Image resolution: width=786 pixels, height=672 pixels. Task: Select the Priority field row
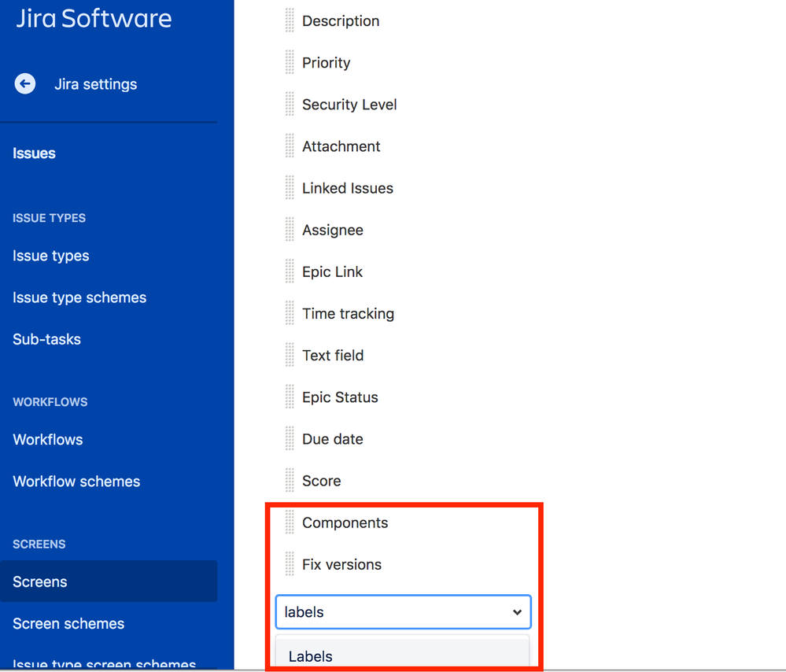coord(326,62)
